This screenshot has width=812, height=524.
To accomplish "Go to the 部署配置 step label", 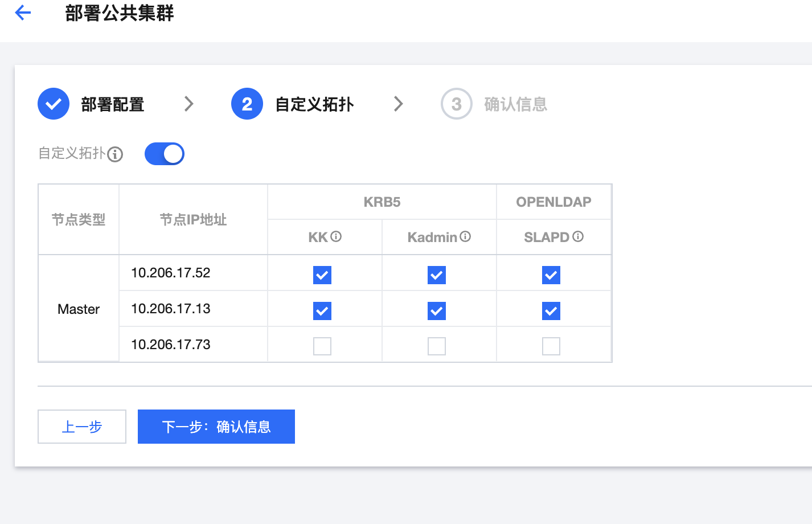I will click(x=113, y=105).
